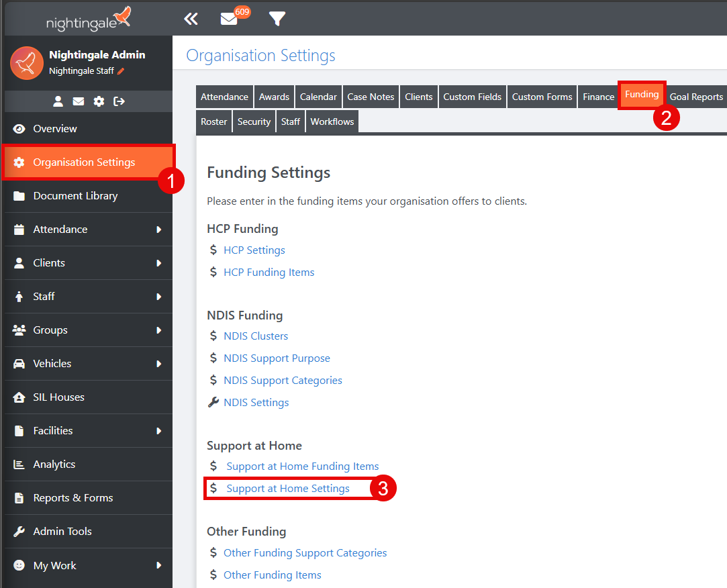The image size is (727, 588).
Task: Open the Other Funding Items link
Action: point(273,575)
